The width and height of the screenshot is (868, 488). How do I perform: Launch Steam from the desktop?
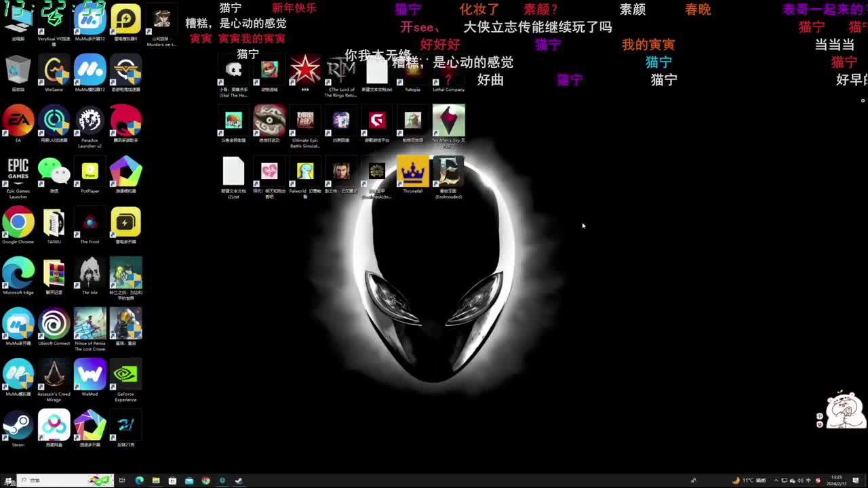[18, 428]
